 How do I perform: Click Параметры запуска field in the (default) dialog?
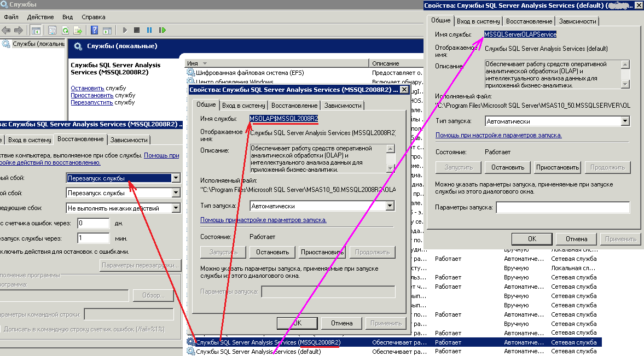pos(562,207)
